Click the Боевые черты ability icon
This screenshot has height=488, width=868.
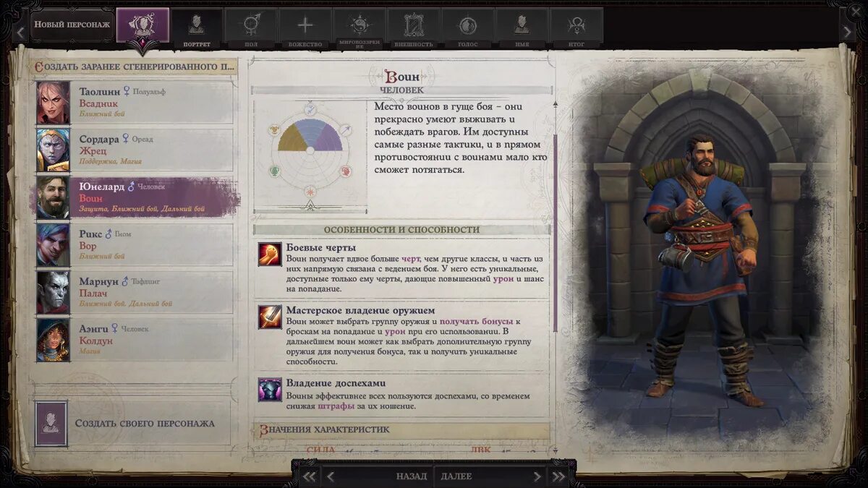[x=270, y=254]
